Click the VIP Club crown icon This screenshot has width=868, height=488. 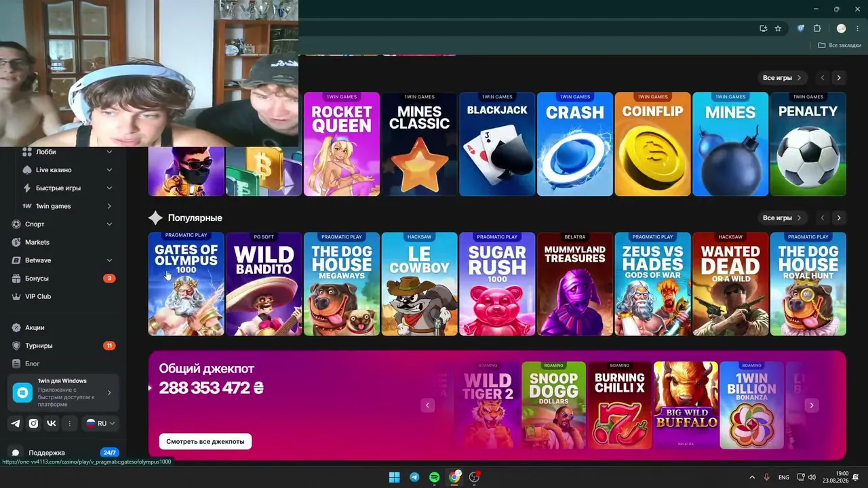[17, 297]
